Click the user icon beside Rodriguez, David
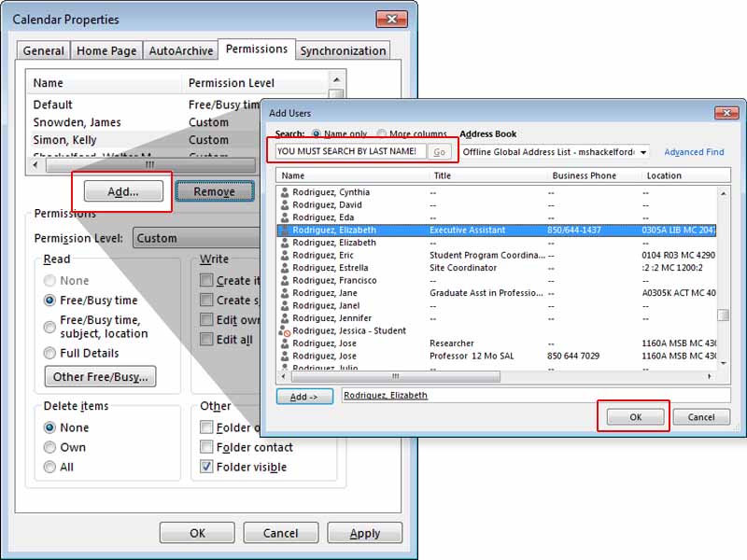Viewport: 747px width, 560px height. click(286, 204)
